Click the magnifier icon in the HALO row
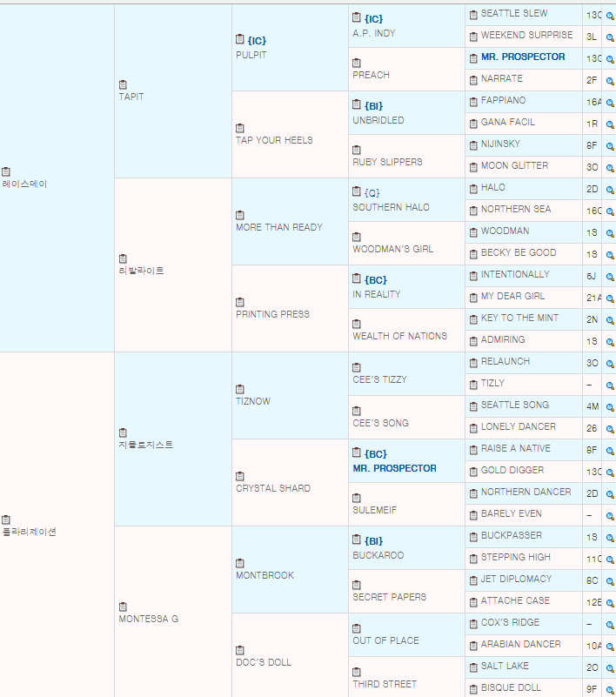This screenshot has width=616, height=697. point(610,189)
